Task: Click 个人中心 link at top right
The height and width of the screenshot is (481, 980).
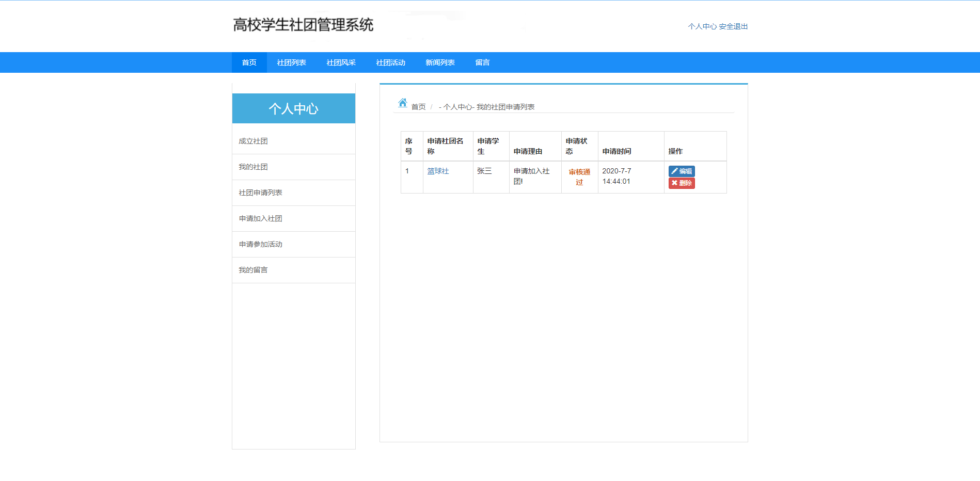Action: click(x=702, y=26)
